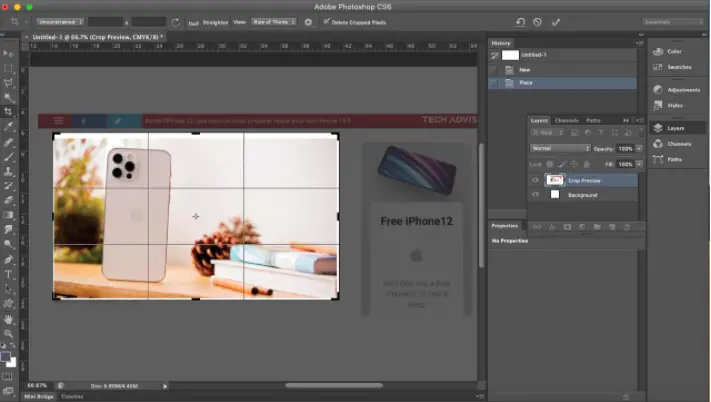Add layer style fx icon
Viewport: 711px width, 402px height.
pos(552,227)
